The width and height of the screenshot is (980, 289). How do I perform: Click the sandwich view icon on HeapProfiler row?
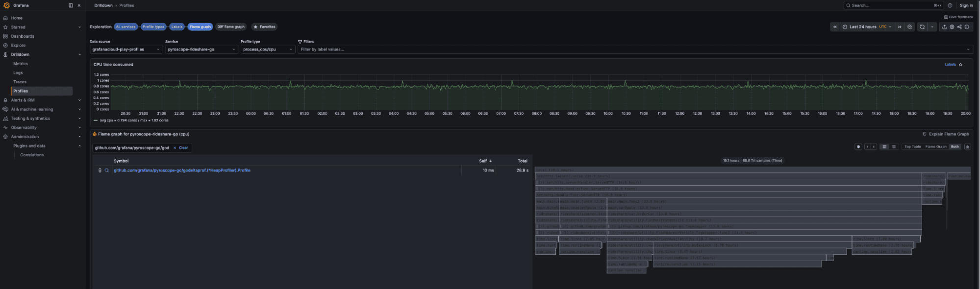pyautogui.click(x=100, y=170)
